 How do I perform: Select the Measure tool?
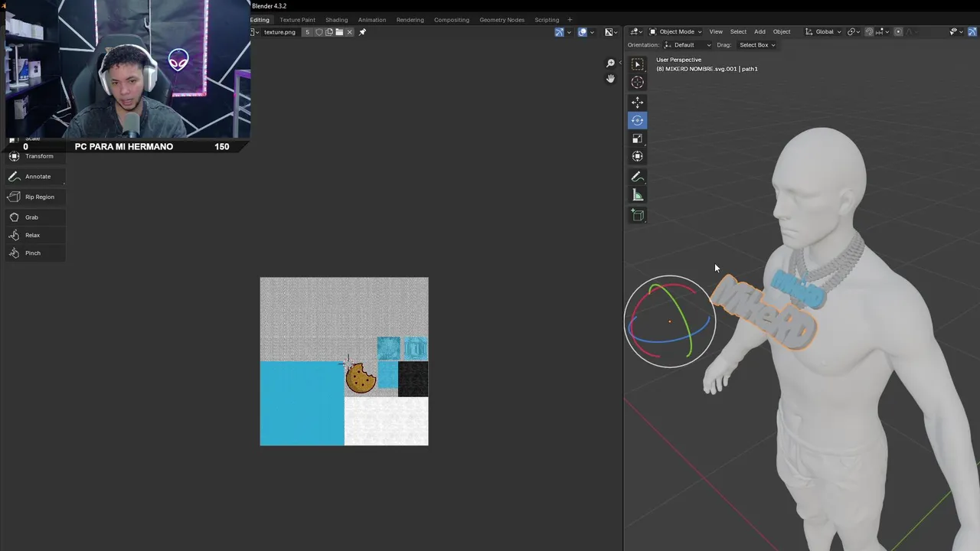tap(637, 195)
